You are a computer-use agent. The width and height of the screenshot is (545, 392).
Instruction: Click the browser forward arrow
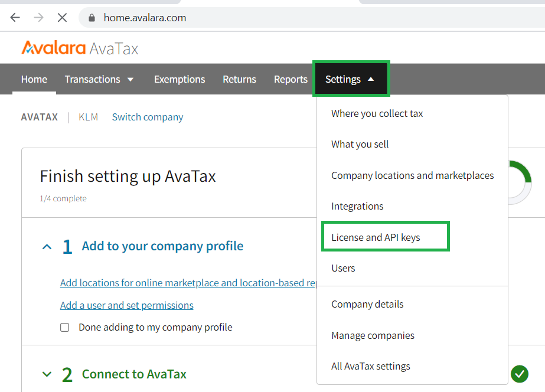coord(38,17)
